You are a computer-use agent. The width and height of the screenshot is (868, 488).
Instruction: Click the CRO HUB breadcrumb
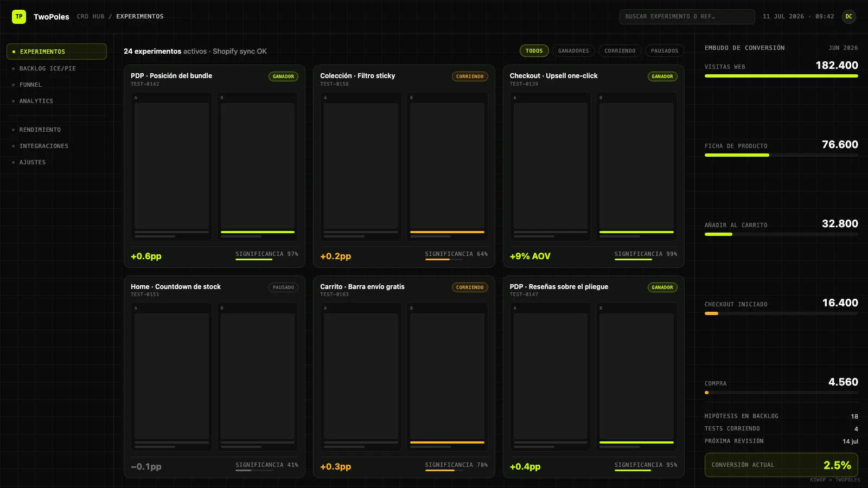pyautogui.click(x=91, y=17)
